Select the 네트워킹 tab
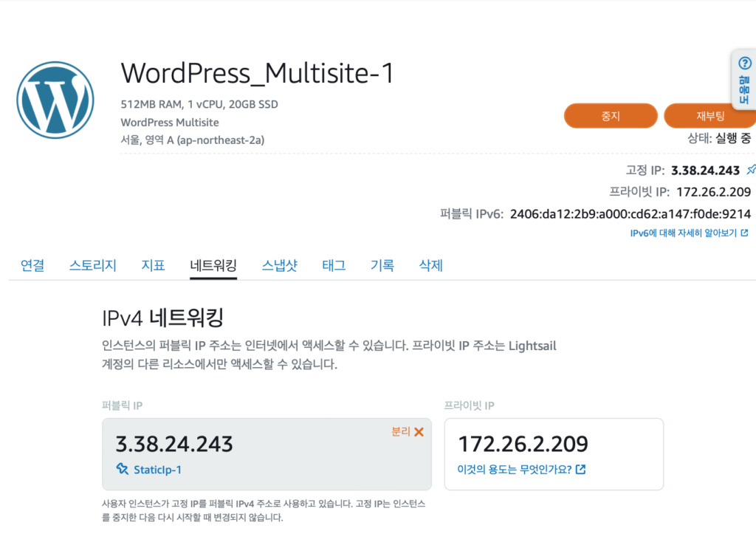The height and width of the screenshot is (548, 756). [x=213, y=265]
